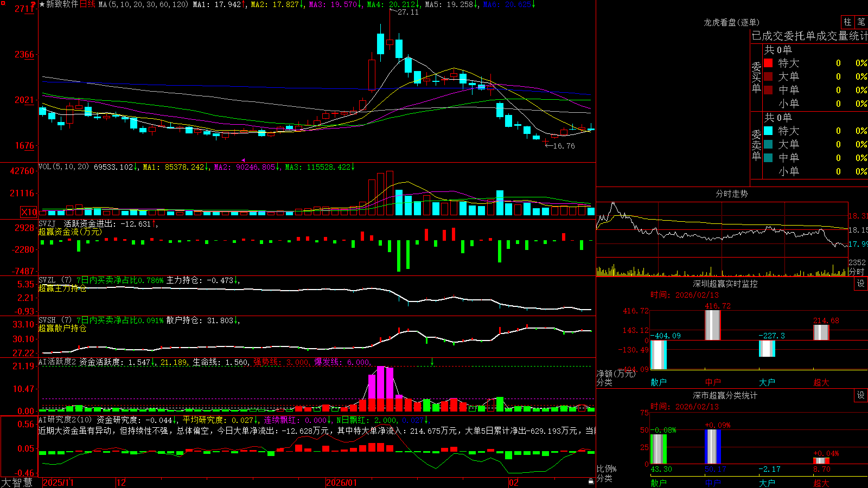Click the 已成交委托单成交量统计 header
The image size is (868, 488).
(x=809, y=36)
